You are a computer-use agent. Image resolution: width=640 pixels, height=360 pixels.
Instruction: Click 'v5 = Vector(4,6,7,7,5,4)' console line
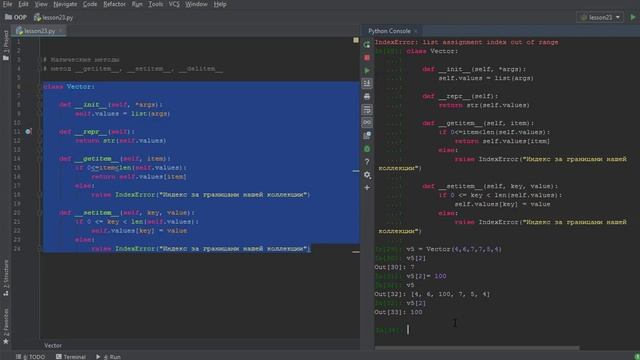click(454, 249)
